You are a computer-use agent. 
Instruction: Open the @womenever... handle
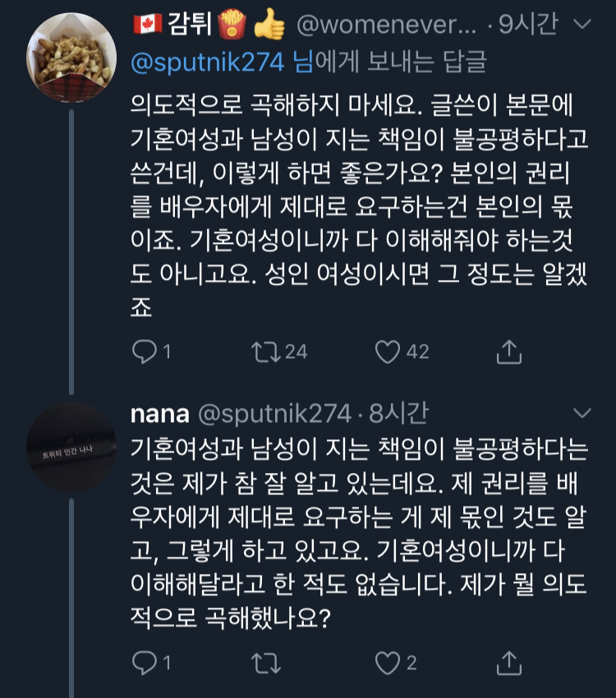386,26
